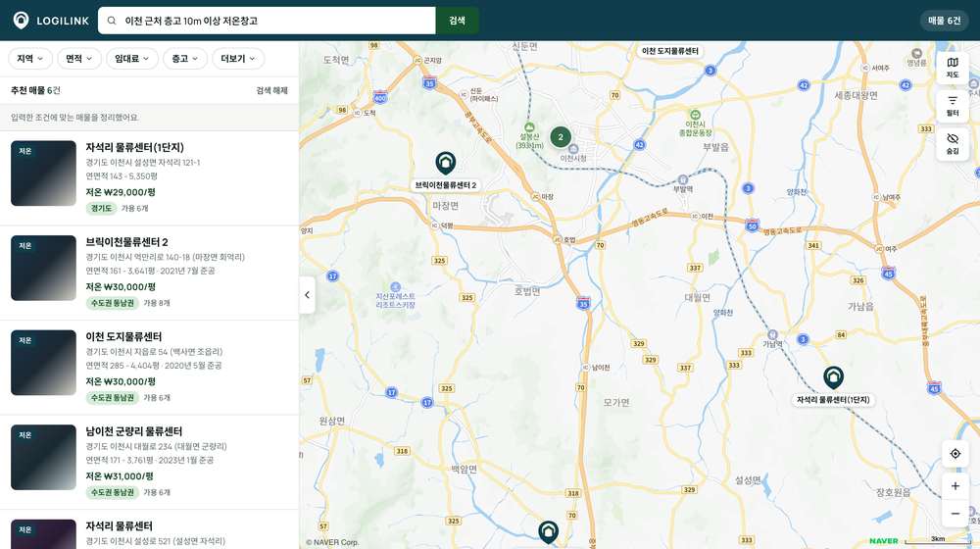Open the 자석리 물류센터(1단지) listing title
The image size is (980, 549).
pos(134,148)
